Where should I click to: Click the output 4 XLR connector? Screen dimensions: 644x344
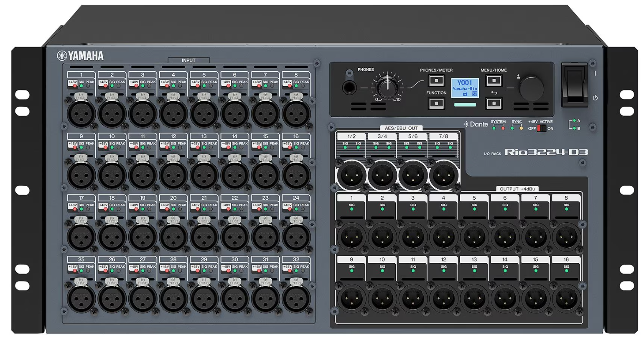click(443, 236)
